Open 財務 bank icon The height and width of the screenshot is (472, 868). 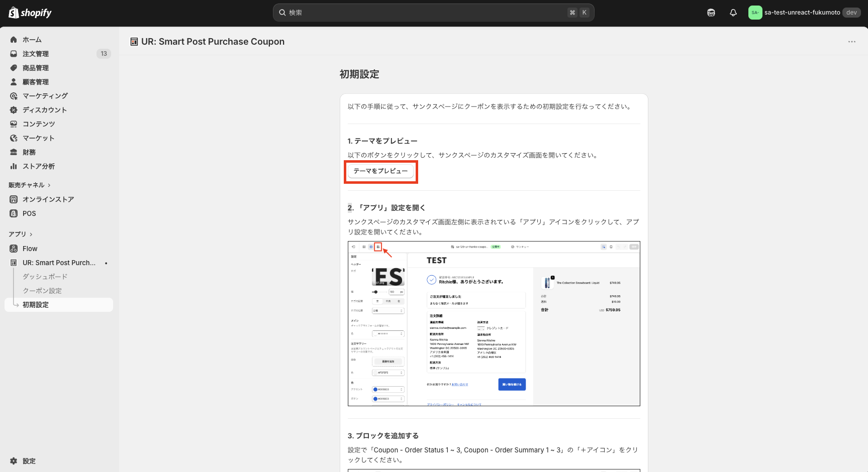(x=14, y=152)
